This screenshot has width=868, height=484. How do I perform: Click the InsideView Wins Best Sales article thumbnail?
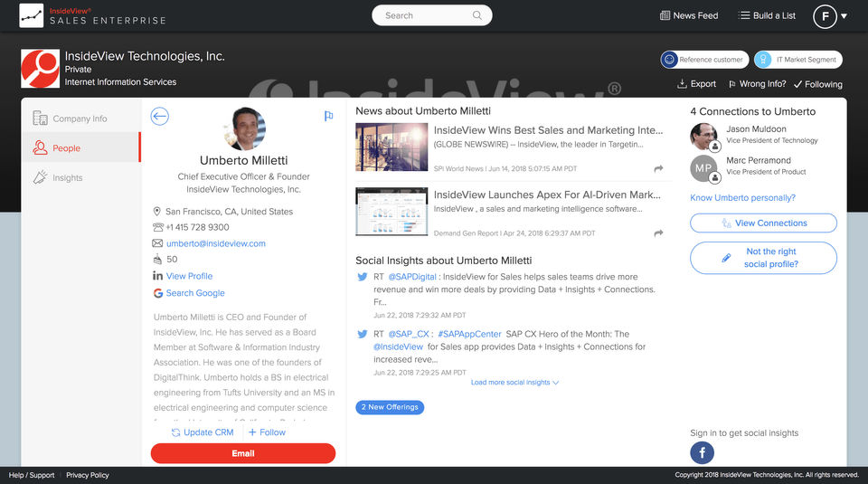391,147
